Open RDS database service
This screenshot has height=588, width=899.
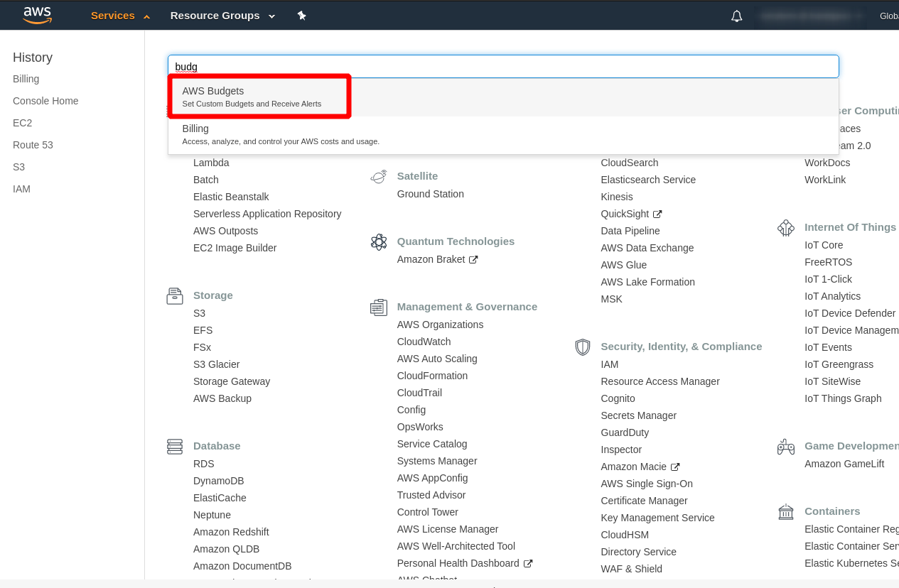click(203, 464)
